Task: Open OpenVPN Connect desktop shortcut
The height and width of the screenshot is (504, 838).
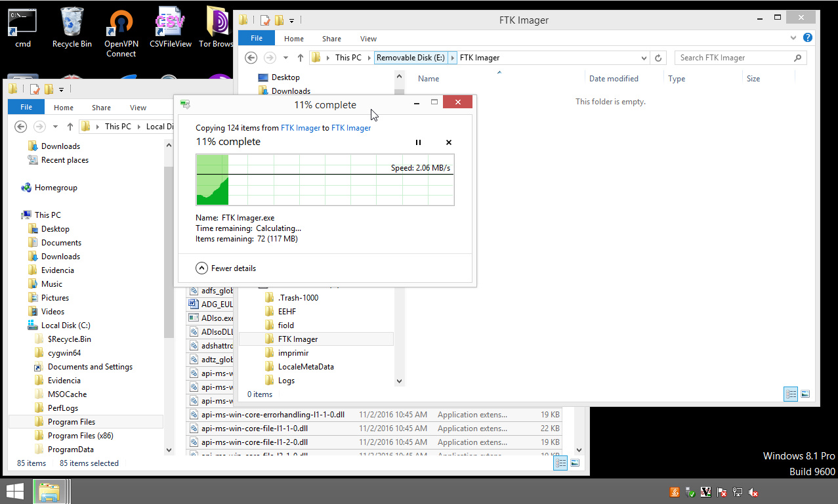Action: [x=121, y=31]
